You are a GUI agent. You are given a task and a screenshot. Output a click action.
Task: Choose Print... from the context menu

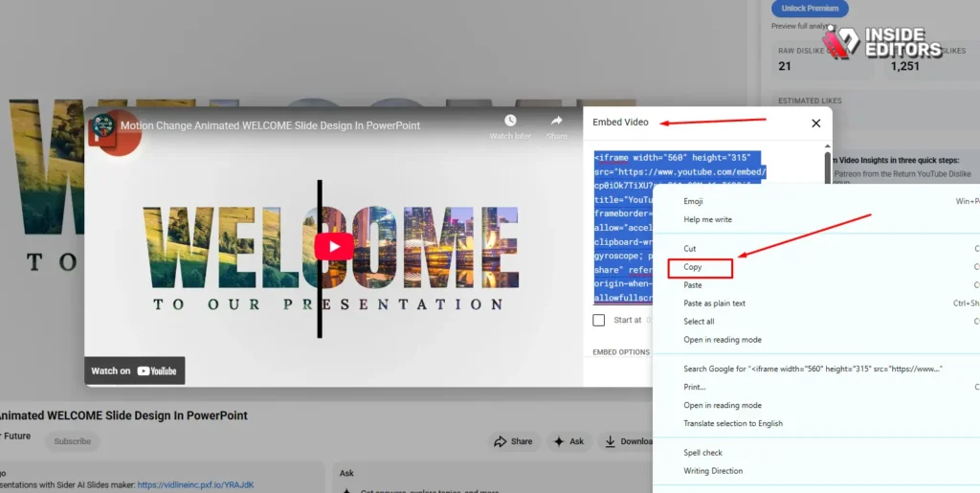[x=695, y=387]
